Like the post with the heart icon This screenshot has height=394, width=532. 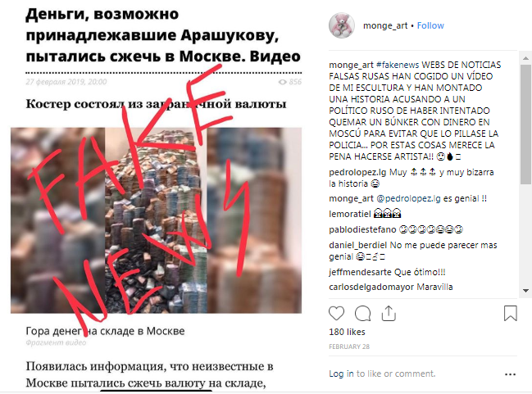coord(337,314)
